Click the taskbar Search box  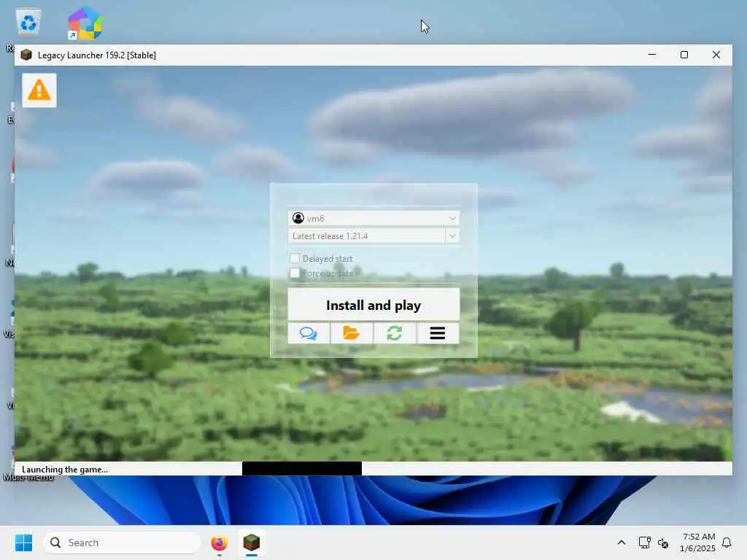[122, 542]
